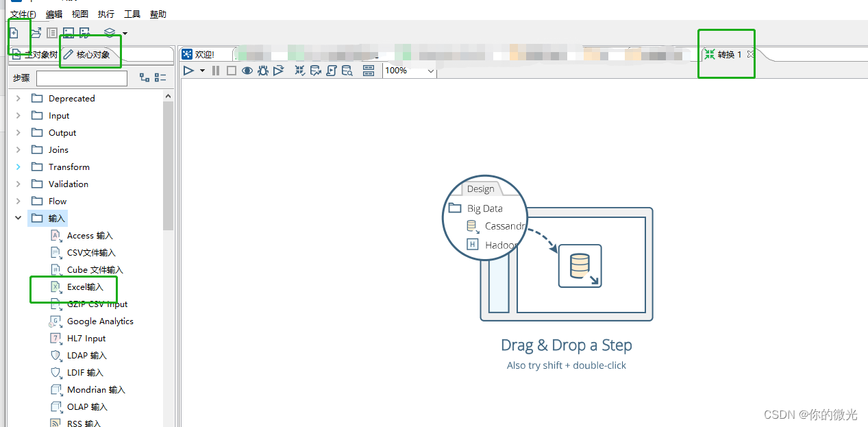The height and width of the screenshot is (427, 868).
Task: Select the LDAP 输入 step
Action: click(x=79, y=356)
